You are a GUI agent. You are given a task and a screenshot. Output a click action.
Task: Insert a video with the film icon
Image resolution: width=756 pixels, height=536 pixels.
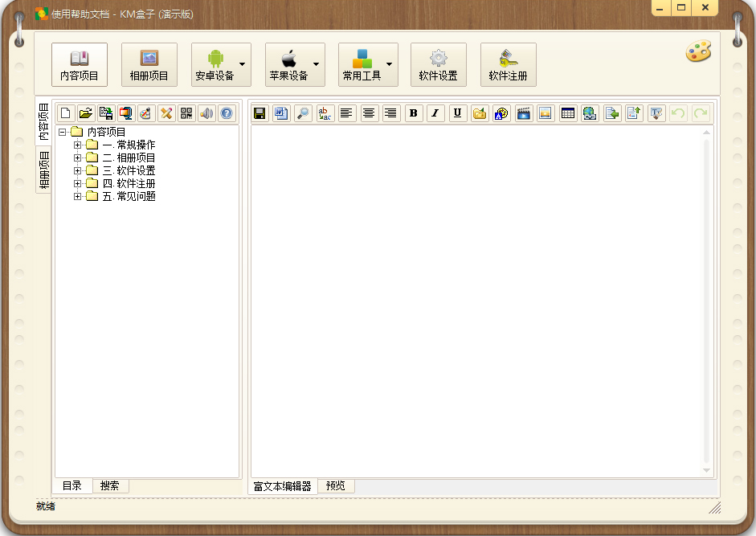click(x=523, y=113)
